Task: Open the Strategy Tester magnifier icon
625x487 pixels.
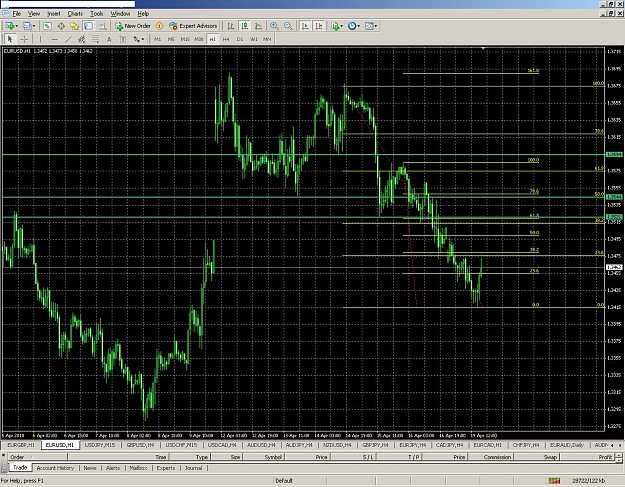Action: (x=102, y=26)
